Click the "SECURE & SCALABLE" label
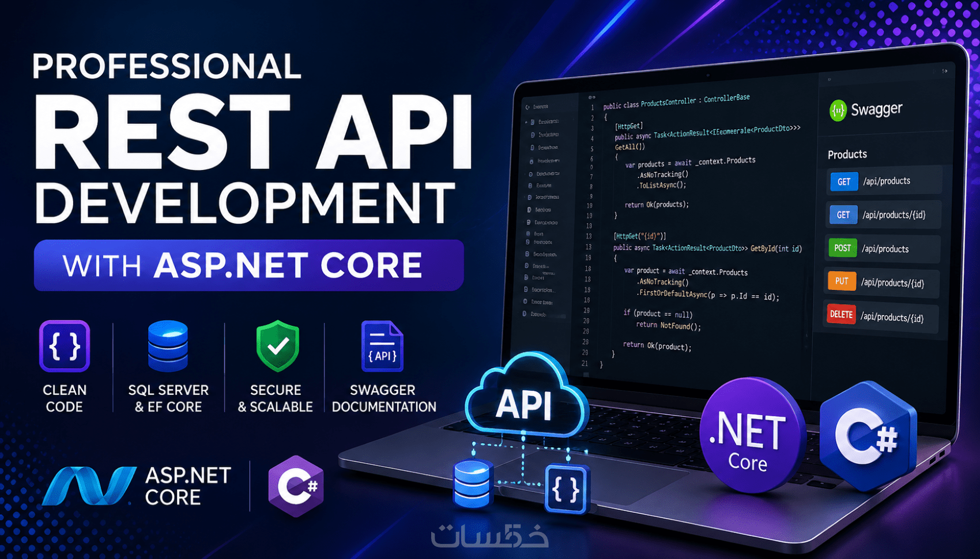Viewport: 980px width, 559px height. pyautogui.click(x=276, y=398)
